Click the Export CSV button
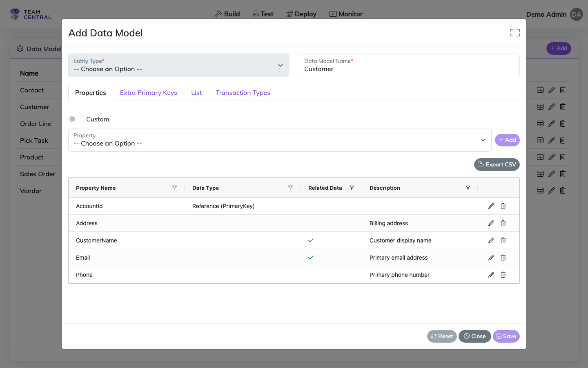The width and height of the screenshot is (588, 368). click(x=497, y=164)
